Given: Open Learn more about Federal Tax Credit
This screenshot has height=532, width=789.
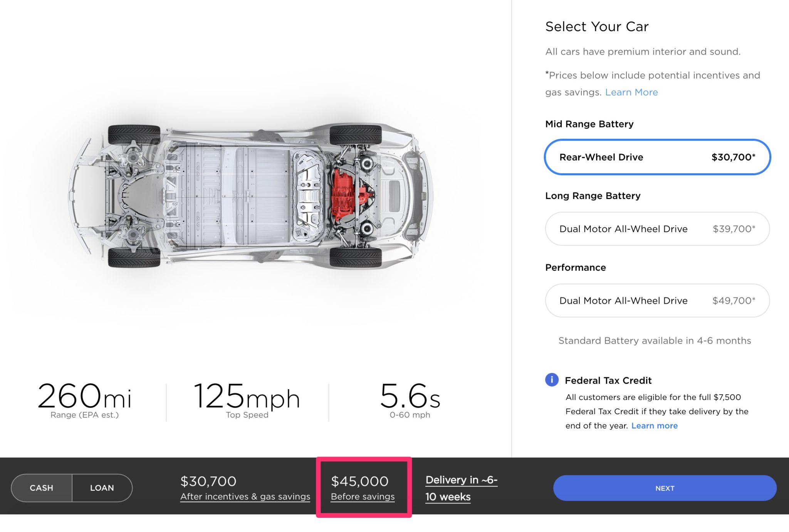Looking at the screenshot, I should 654,426.
